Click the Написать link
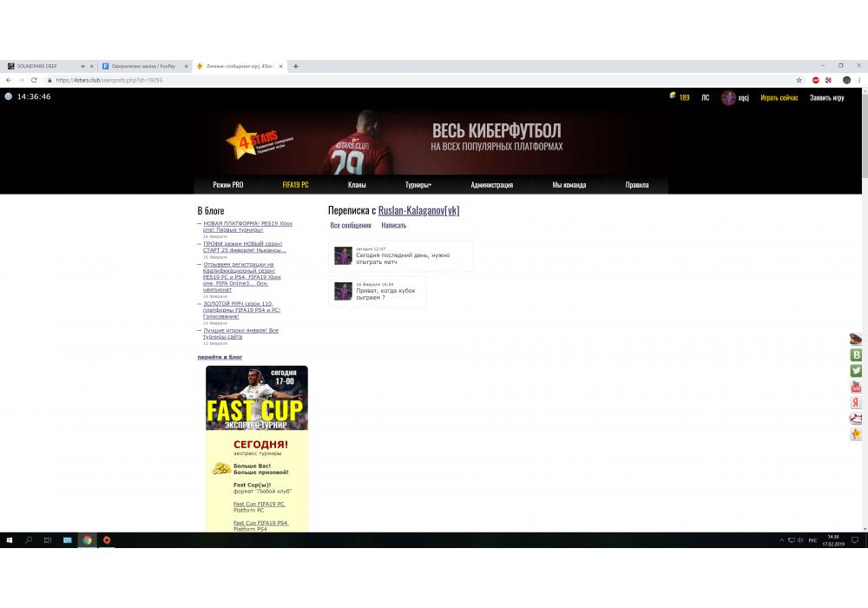Screen dimensions: 868x608 click(x=393, y=226)
